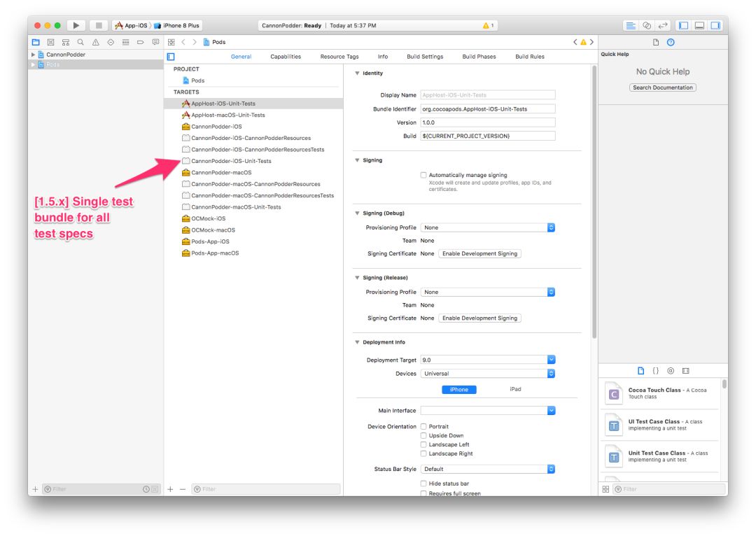
Task: Open the Issue navigator warning icon
Action: 95,43
